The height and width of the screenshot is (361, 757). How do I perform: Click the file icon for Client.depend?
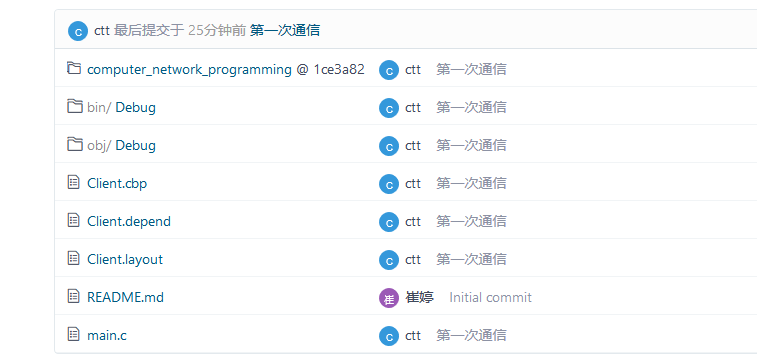pos(73,221)
